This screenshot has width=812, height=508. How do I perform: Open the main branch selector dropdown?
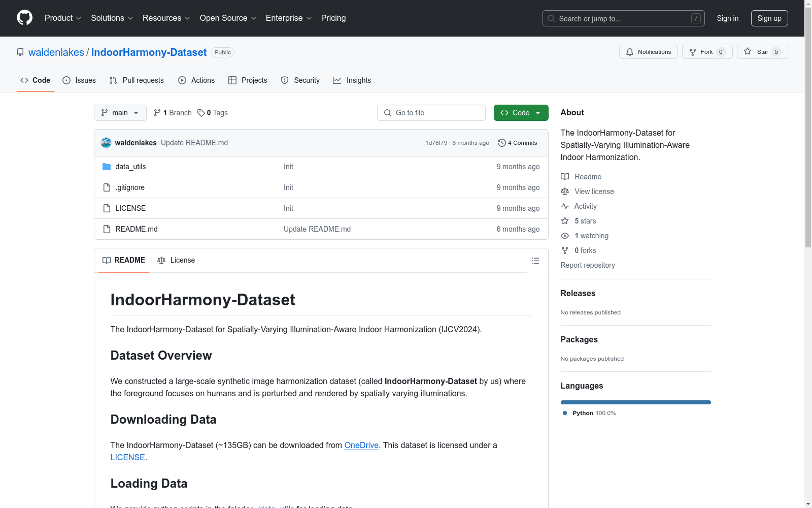point(120,113)
